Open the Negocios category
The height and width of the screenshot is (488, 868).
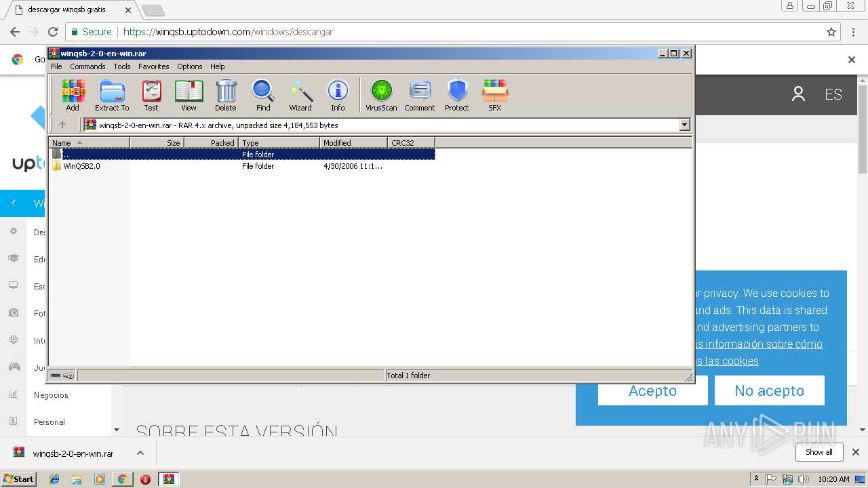tap(51, 395)
